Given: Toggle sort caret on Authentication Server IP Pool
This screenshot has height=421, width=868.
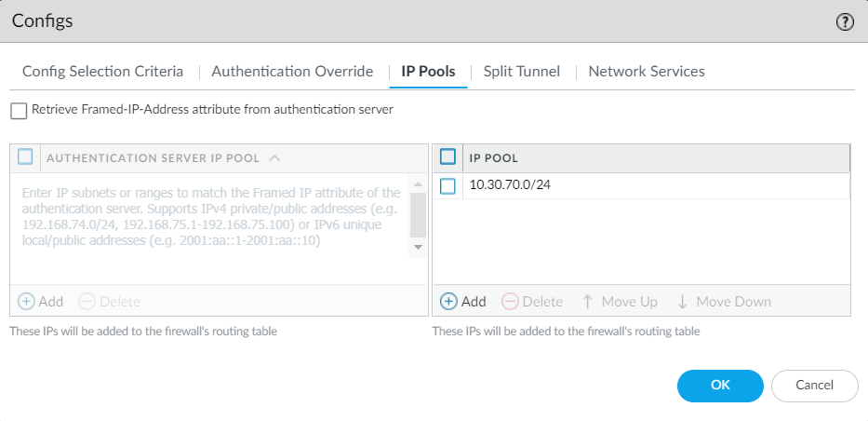Looking at the screenshot, I should click(274, 157).
